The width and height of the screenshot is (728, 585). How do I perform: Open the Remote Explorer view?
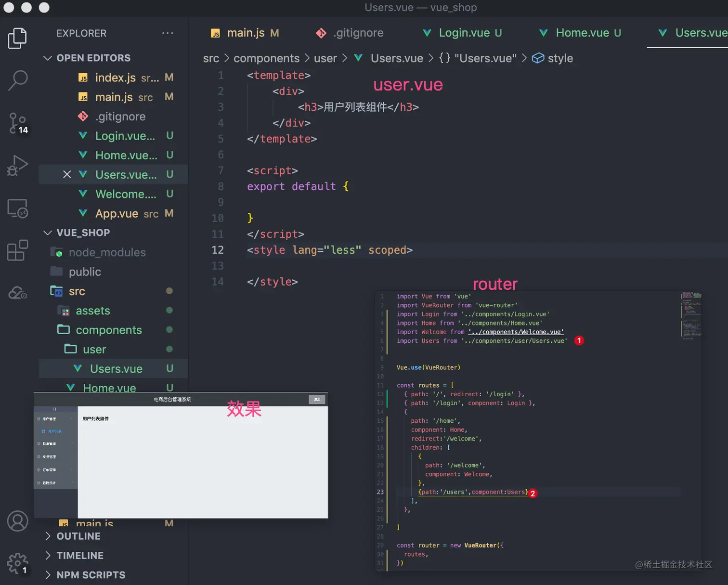tap(18, 208)
